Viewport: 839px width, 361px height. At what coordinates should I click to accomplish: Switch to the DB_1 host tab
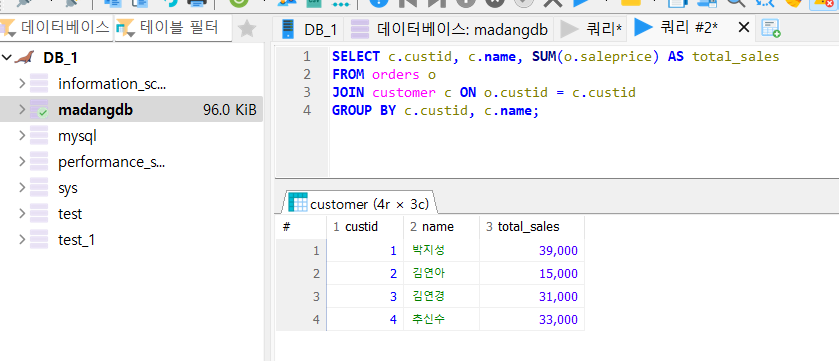(309, 29)
